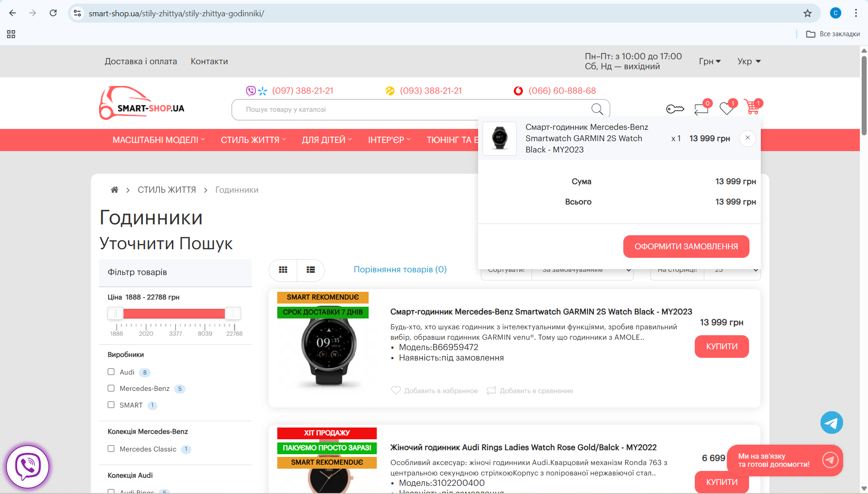Click the shopping cart icon in header
The width and height of the screenshot is (868, 494).
tap(752, 108)
